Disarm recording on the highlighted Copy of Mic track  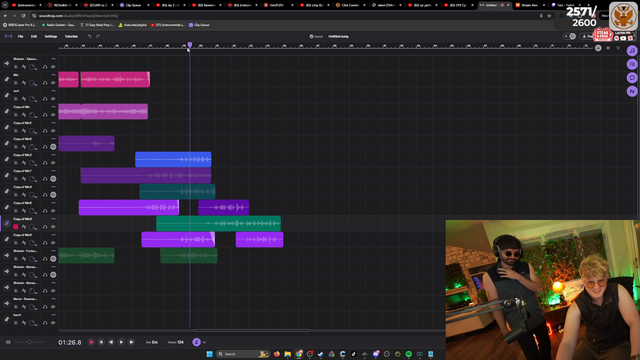16,227
